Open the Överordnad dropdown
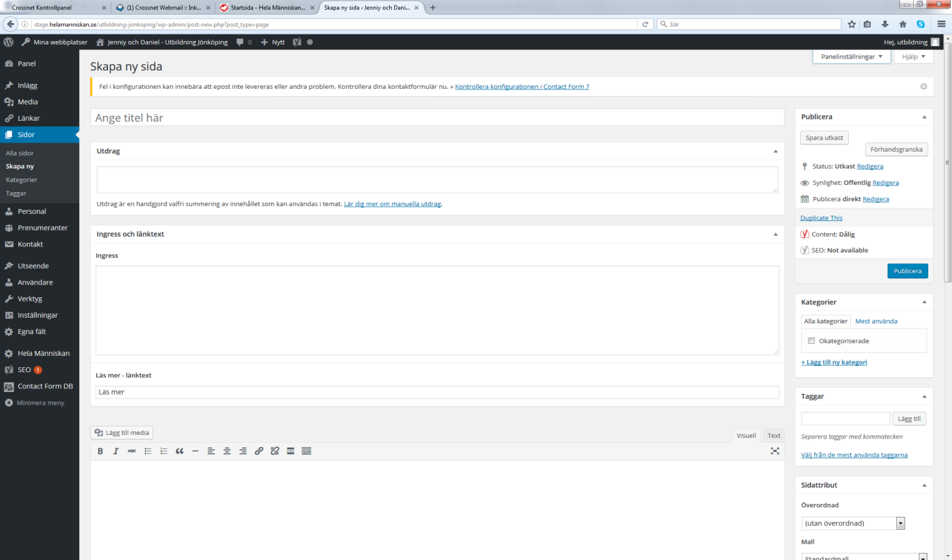This screenshot has width=952, height=560. [x=853, y=523]
